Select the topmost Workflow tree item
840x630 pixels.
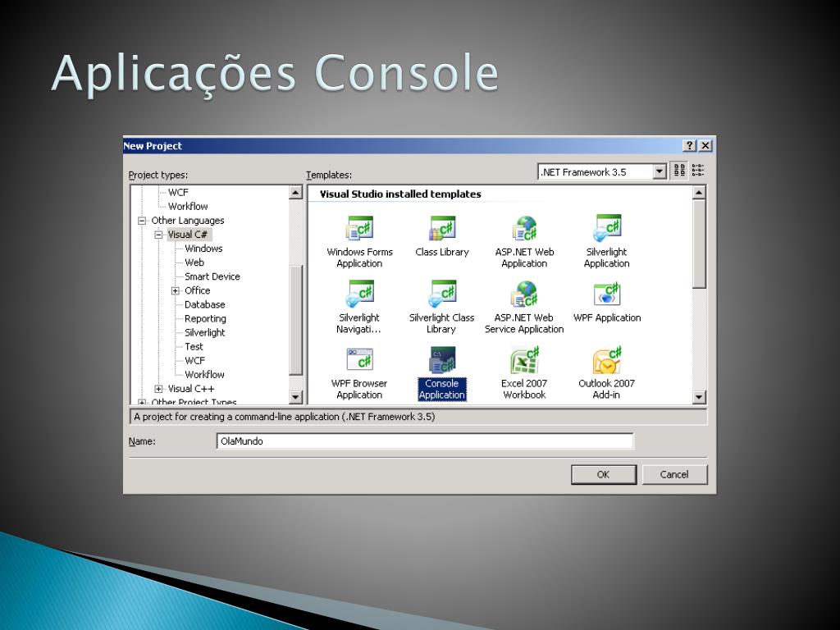(x=188, y=206)
